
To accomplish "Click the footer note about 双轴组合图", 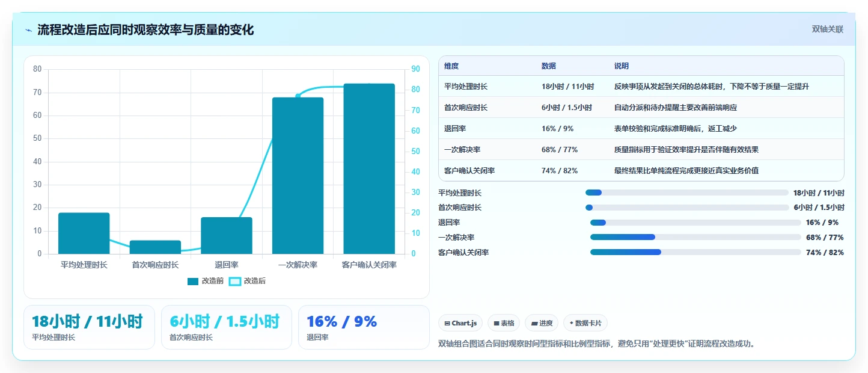I will pyautogui.click(x=597, y=344).
